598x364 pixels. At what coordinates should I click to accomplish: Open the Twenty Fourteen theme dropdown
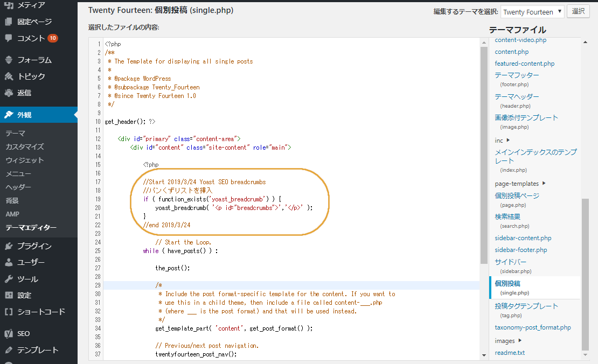point(532,12)
